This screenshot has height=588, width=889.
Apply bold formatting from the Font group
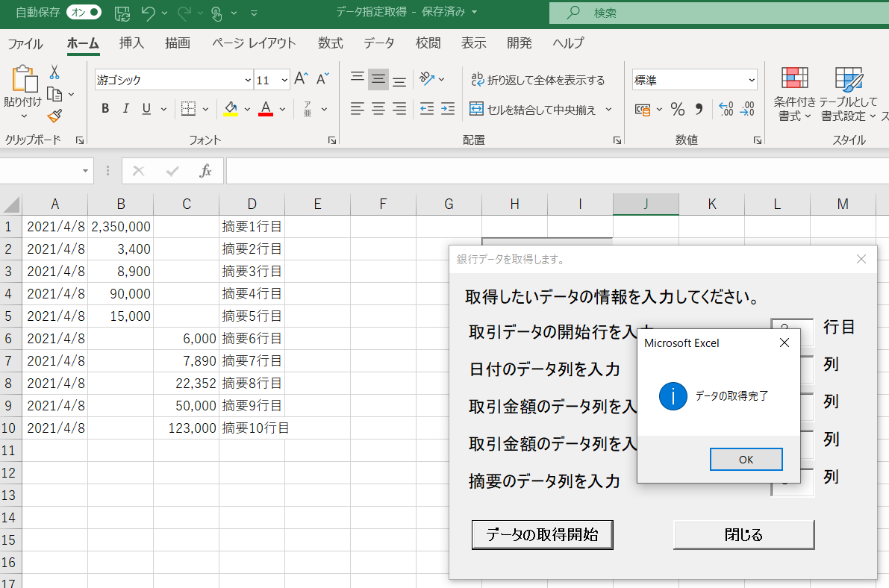tap(105, 108)
